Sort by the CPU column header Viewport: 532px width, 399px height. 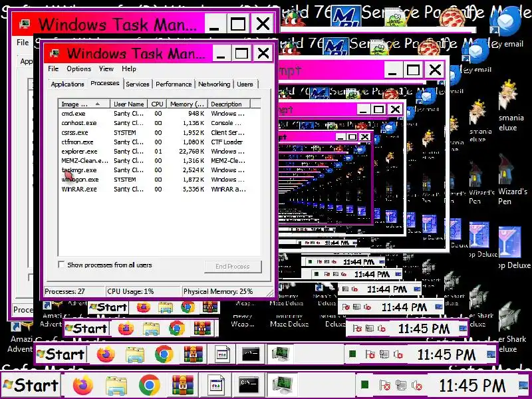pos(157,104)
